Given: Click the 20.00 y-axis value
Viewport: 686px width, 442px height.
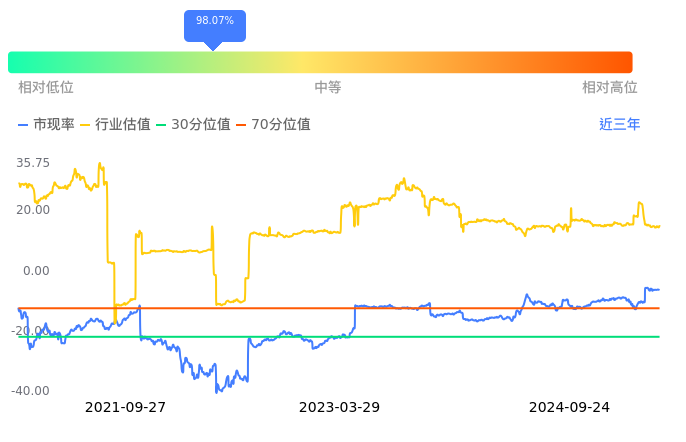Looking at the screenshot, I should [x=33, y=210].
